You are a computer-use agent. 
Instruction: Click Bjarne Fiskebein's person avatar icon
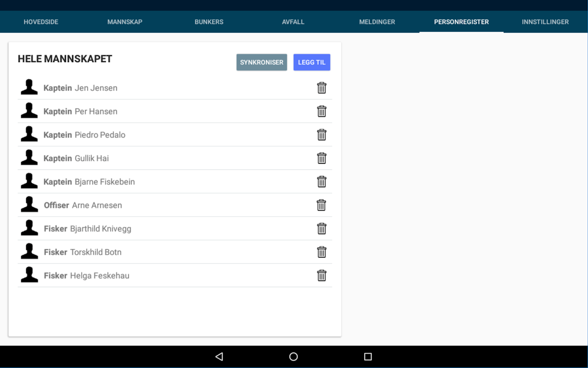click(29, 181)
